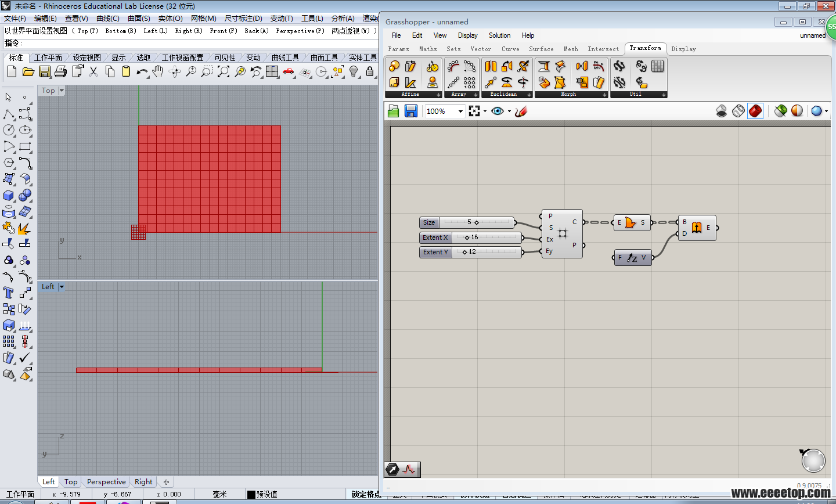Open the Solution menu in Grasshopper

499,35
